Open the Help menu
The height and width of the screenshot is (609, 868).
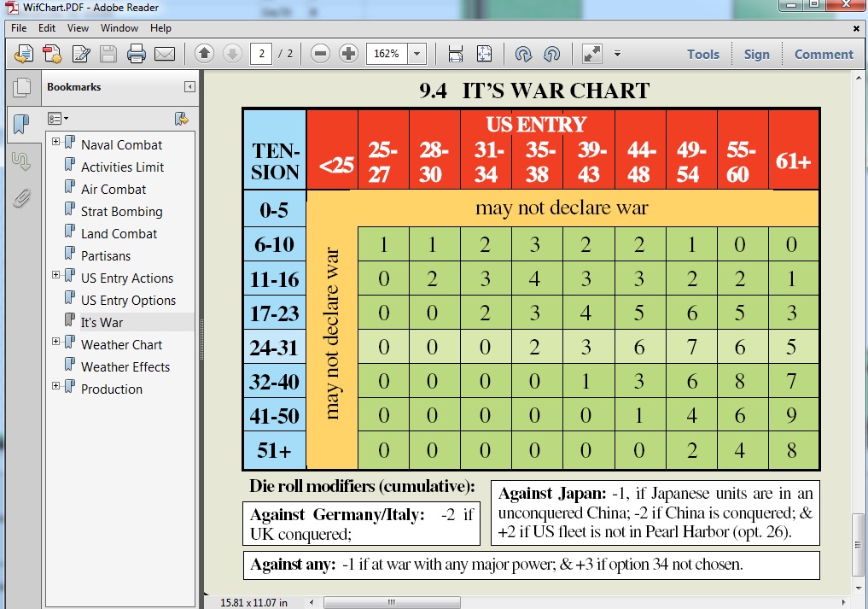pos(160,27)
